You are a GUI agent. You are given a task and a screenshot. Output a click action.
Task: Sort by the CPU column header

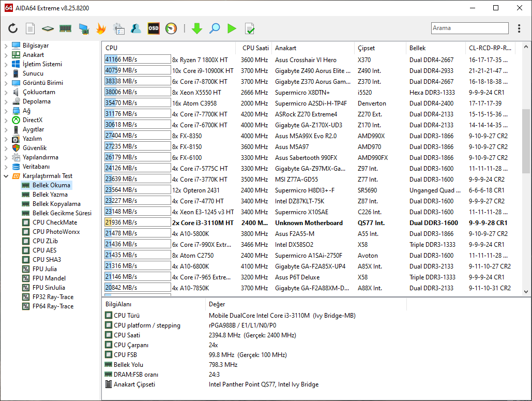tap(169, 48)
